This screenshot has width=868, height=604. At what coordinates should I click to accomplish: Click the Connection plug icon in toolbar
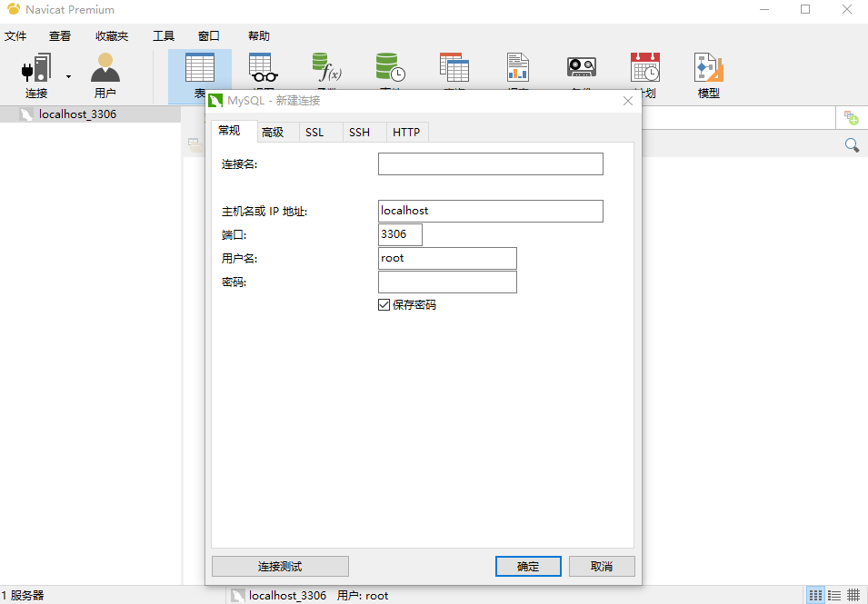pos(36,68)
